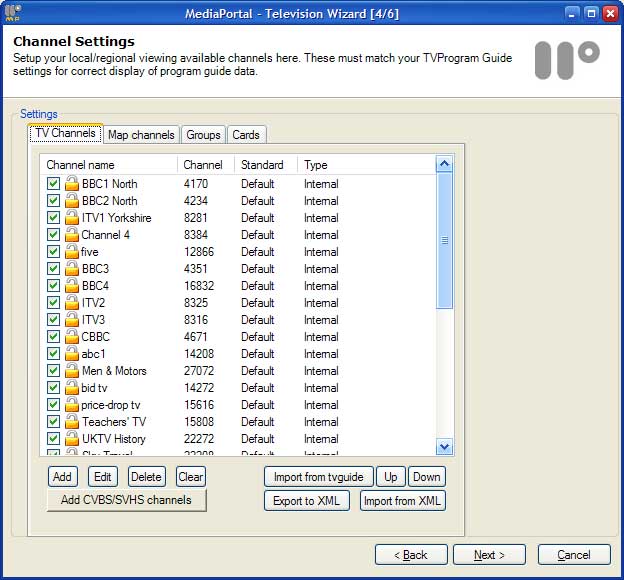The height and width of the screenshot is (580, 624).
Task: Clear the channel list with the Clear button
Action: tap(191, 476)
